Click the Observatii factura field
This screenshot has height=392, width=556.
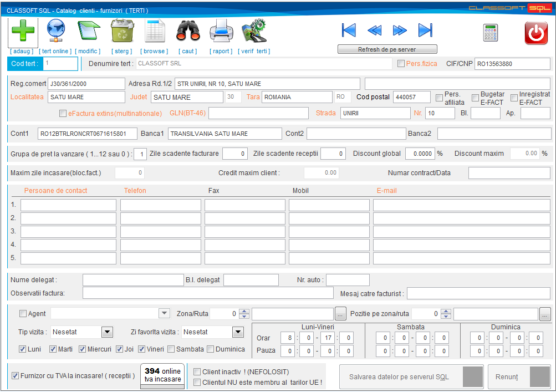(x=208, y=293)
